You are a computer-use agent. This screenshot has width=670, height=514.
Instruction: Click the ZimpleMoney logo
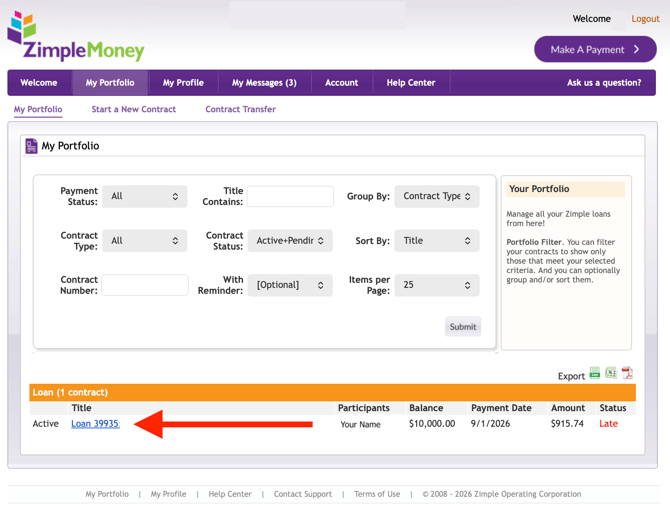coord(76,36)
